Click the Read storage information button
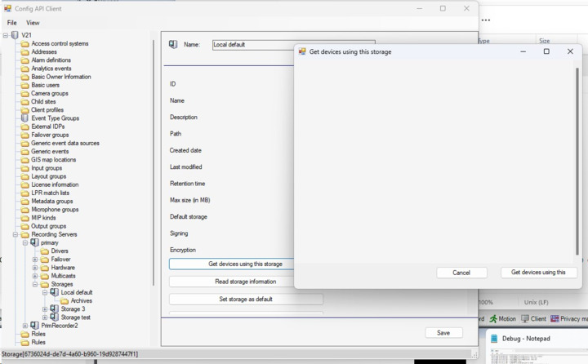 pyautogui.click(x=246, y=282)
